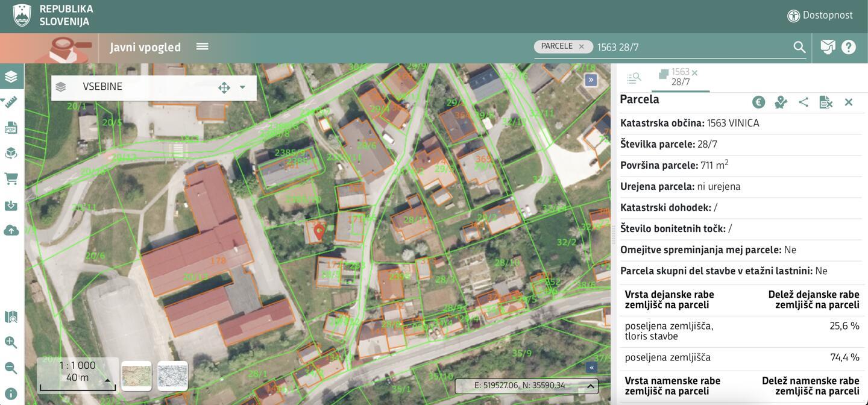Click the search magnifier in search bar

coord(799,47)
